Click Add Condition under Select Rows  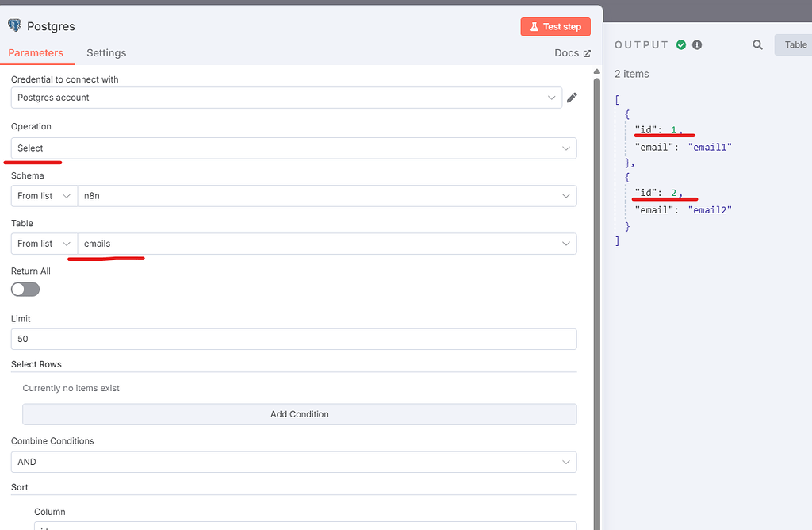tap(299, 413)
